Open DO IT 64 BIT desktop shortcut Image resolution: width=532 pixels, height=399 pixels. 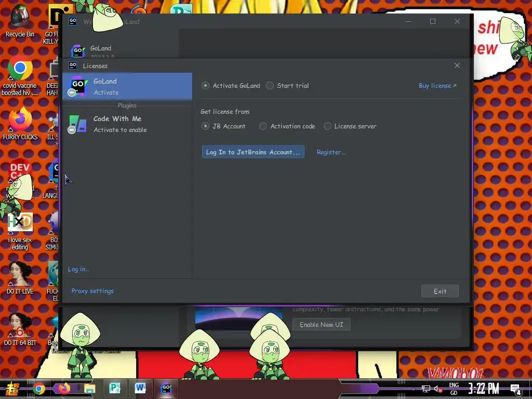coord(20,330)
